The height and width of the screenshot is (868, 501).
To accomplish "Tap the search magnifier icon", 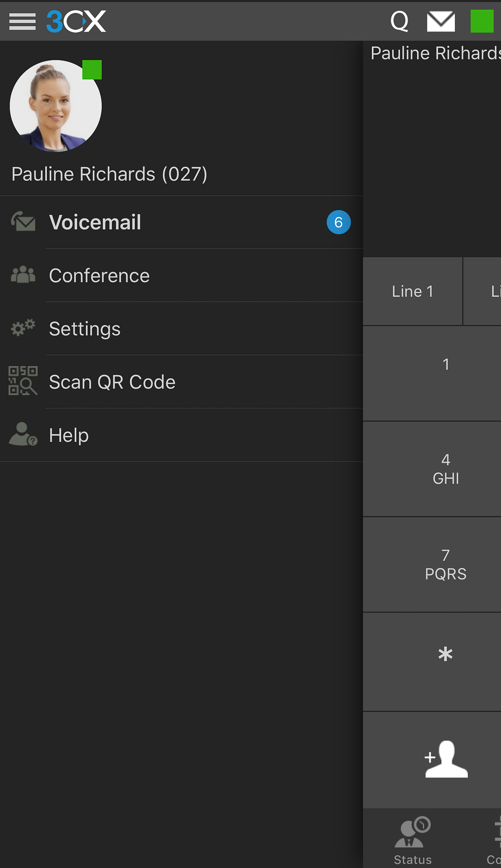I will 400,21.
